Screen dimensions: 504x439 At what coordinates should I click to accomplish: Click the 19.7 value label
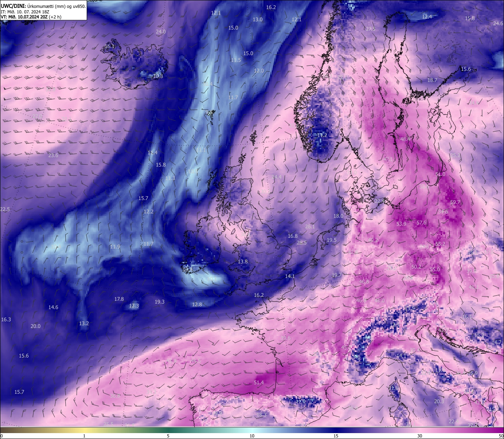[336, 275]
